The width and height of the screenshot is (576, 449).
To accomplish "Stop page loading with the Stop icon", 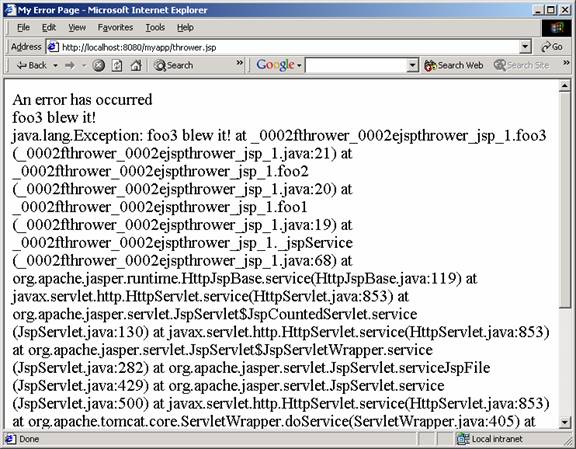I will [x=98, y=65].
